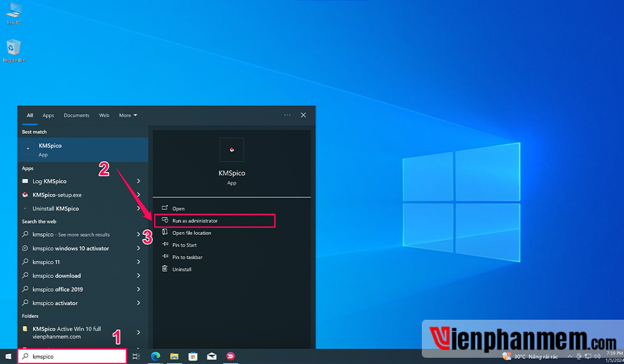Open File Explorer from the taskbar
624x364 pixels.
click(x=174, y=357)
